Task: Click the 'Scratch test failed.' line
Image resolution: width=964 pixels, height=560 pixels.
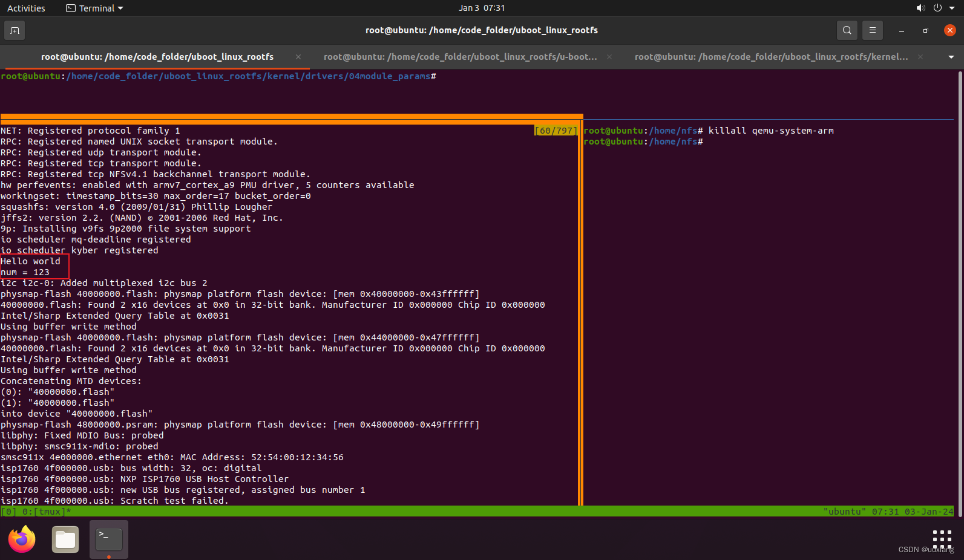Action: pos(115,501)
